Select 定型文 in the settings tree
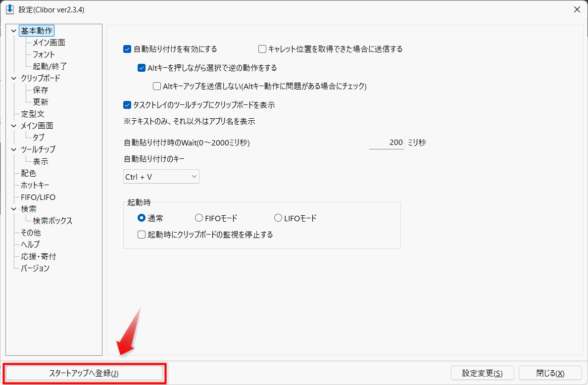Screen dimensions: 588x385 33,114
